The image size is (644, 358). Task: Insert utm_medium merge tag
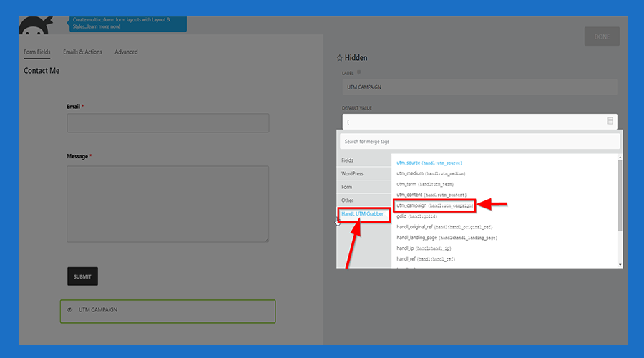[x=431, y=173]
